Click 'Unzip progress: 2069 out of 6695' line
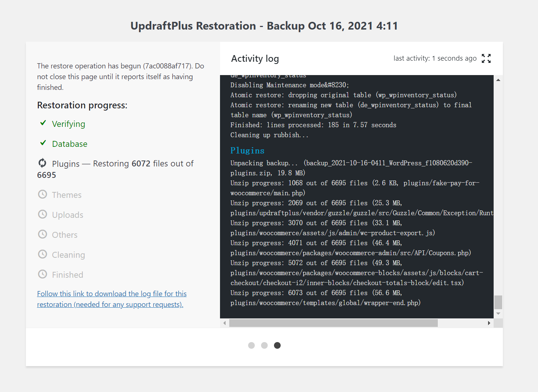The image size is (538, 392). pos(362,208)
